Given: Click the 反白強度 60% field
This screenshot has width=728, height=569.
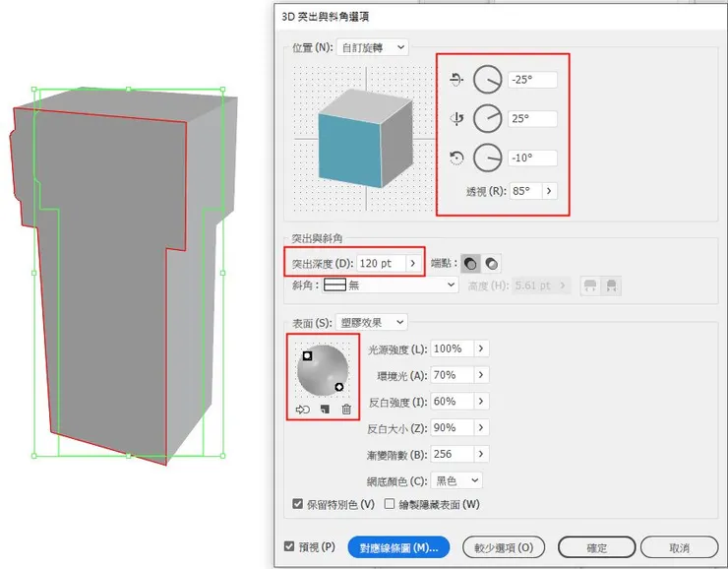Looking at the screenshot, I should (x=453, y=402).
